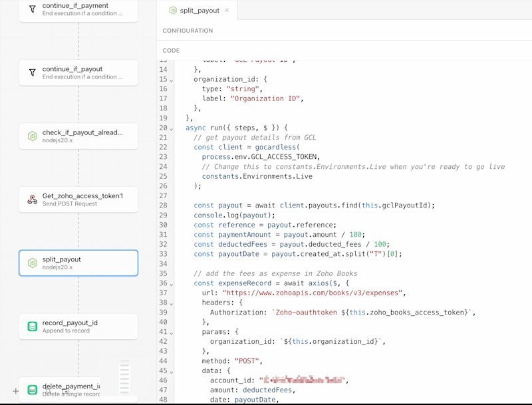Click the webhook icon on Get_zoho_access_token1 step

[32, 200]
